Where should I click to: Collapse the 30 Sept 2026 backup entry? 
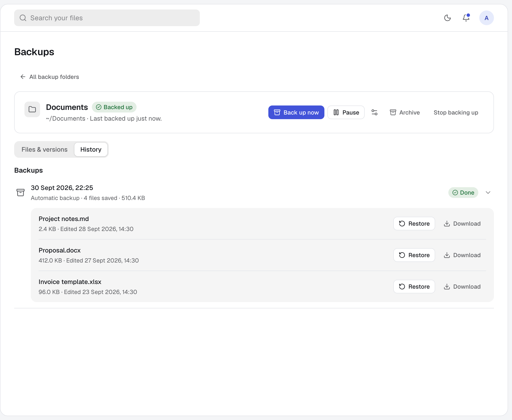(488, 193)
